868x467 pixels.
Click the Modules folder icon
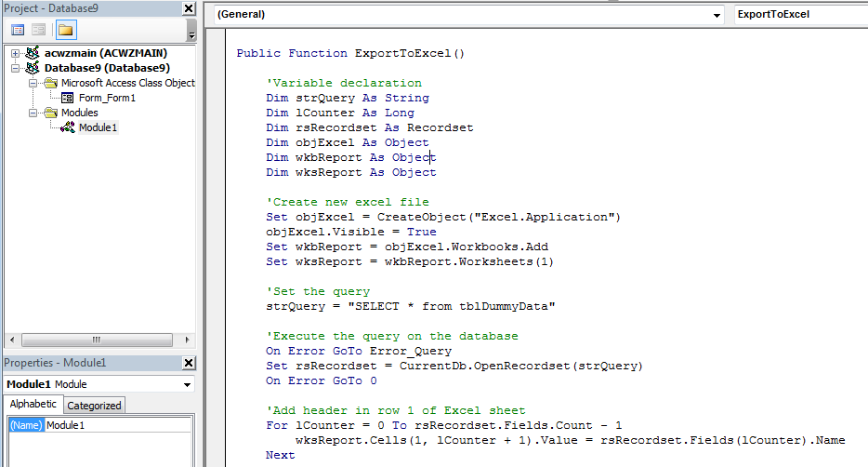coord(51,113)
